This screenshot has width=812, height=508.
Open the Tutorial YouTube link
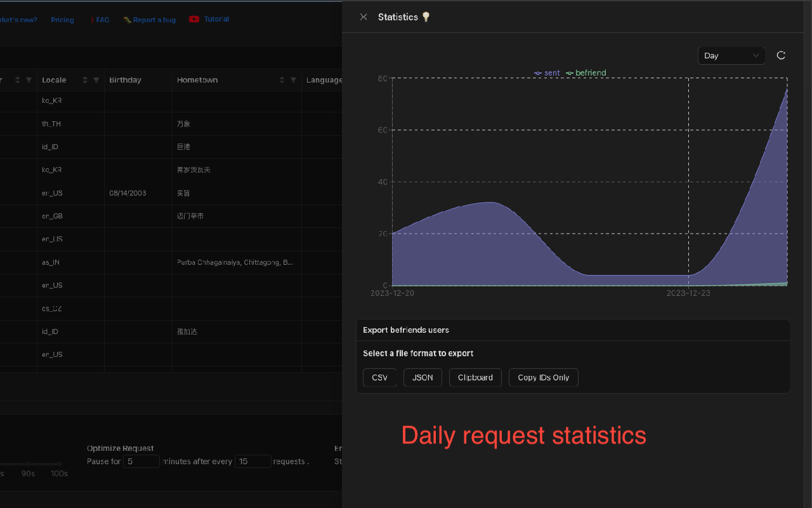tap(209, 20)
